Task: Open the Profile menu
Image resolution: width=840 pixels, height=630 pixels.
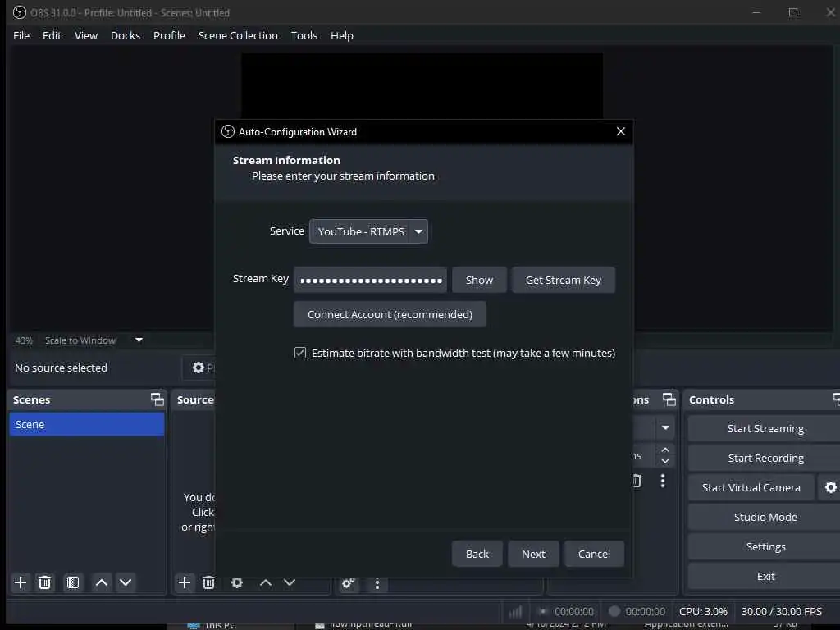Action: tap(169, 35)
